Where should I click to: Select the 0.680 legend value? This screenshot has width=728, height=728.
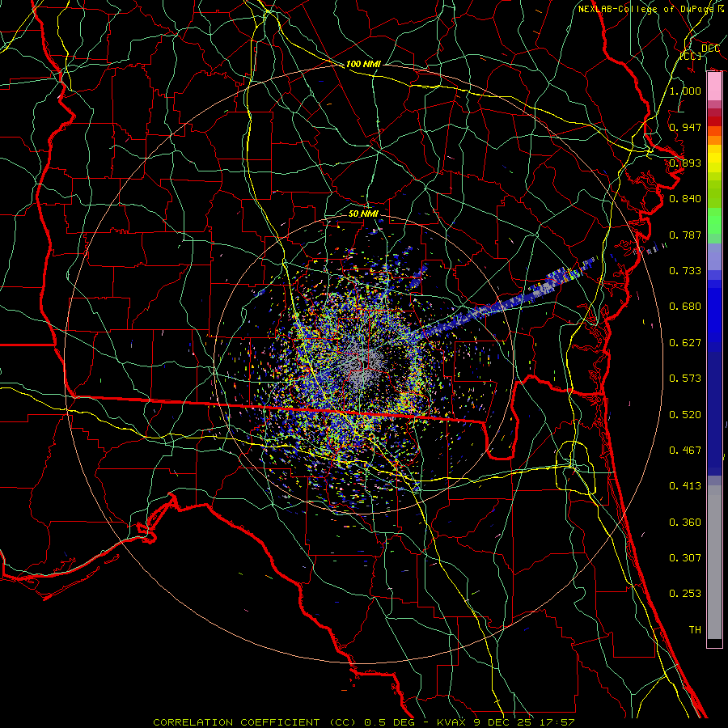[685, 307]
